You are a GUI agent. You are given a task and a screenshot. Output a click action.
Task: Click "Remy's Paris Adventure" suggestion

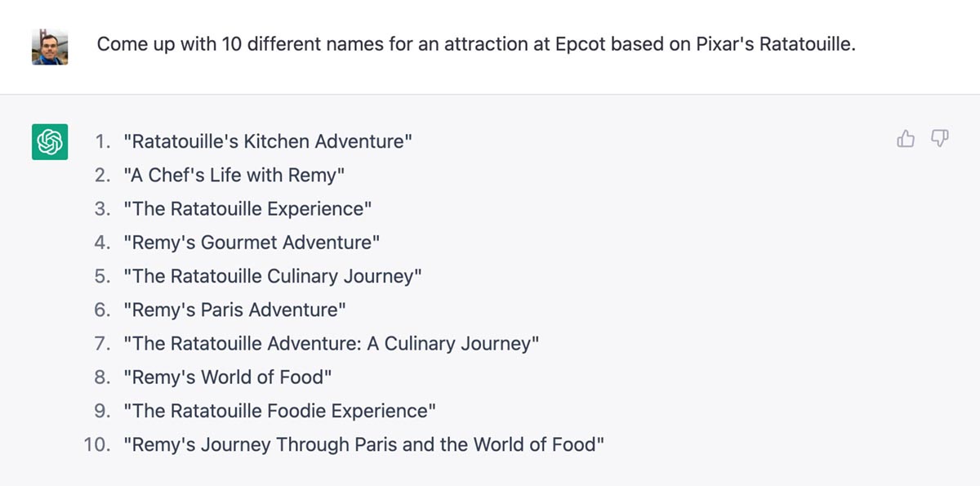(x=235, y=310)
